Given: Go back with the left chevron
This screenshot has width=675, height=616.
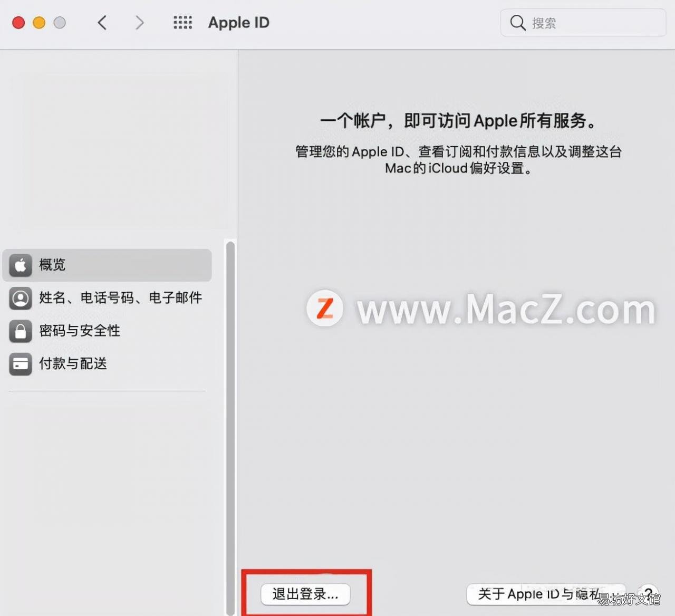Looking at the screenshot, I should click(102, 23).
